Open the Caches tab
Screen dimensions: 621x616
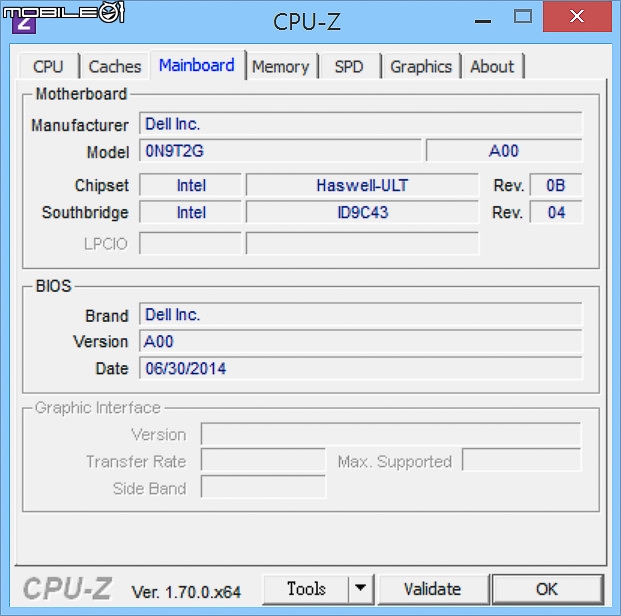click(115, 66)
